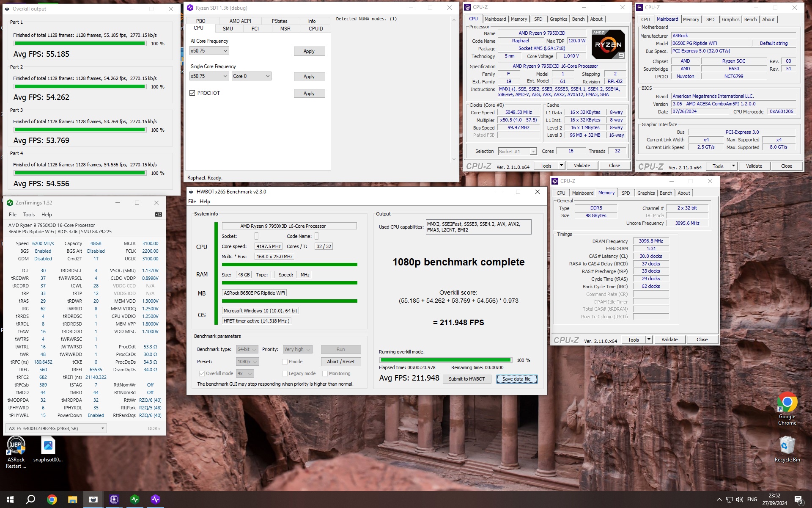Open Preset 1080p dropdown
This screenshot has width=812, height=508.
coord(247,362)
